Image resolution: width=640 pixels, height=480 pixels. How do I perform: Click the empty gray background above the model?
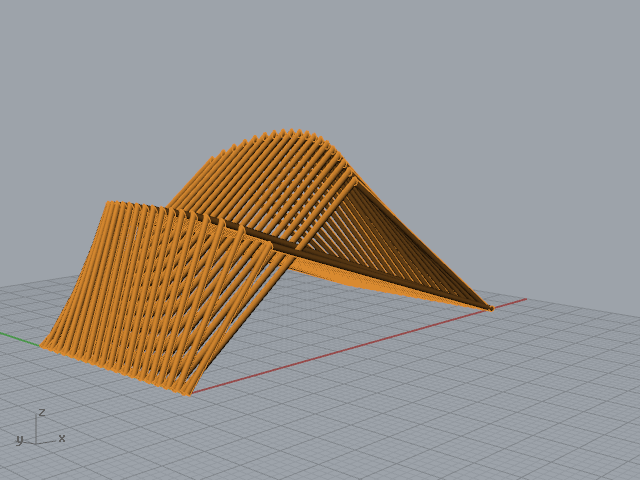pos(320,60)
